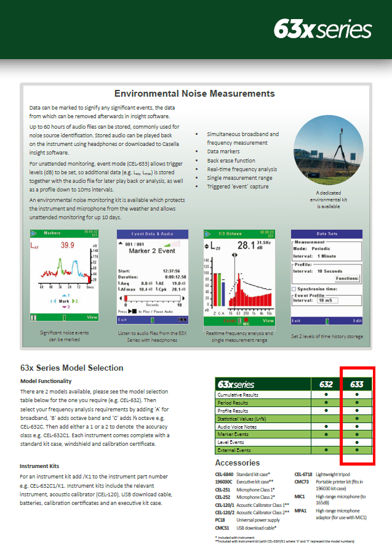Click the up triangle next to 001 / 001
392x545 pixels.
(x=121, y=244)
